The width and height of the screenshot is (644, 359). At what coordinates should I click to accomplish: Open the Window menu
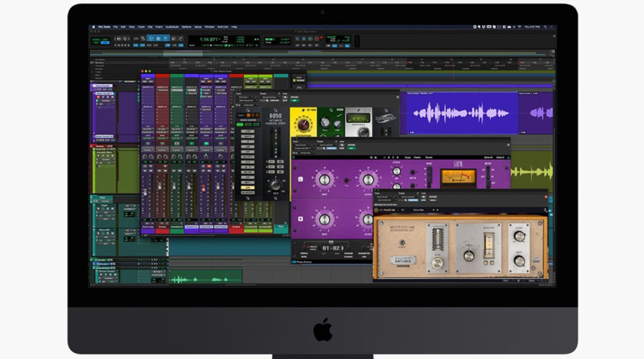click(x=210, y=27)
